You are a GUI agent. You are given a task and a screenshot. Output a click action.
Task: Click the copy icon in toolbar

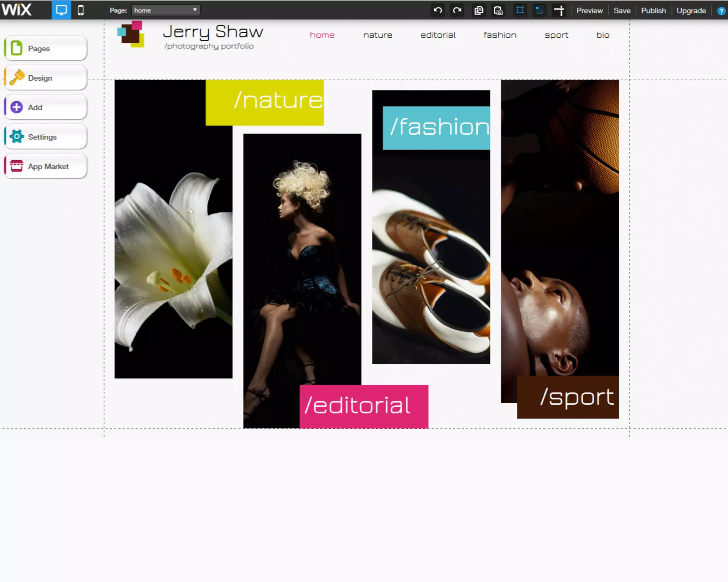pos(479,10)
